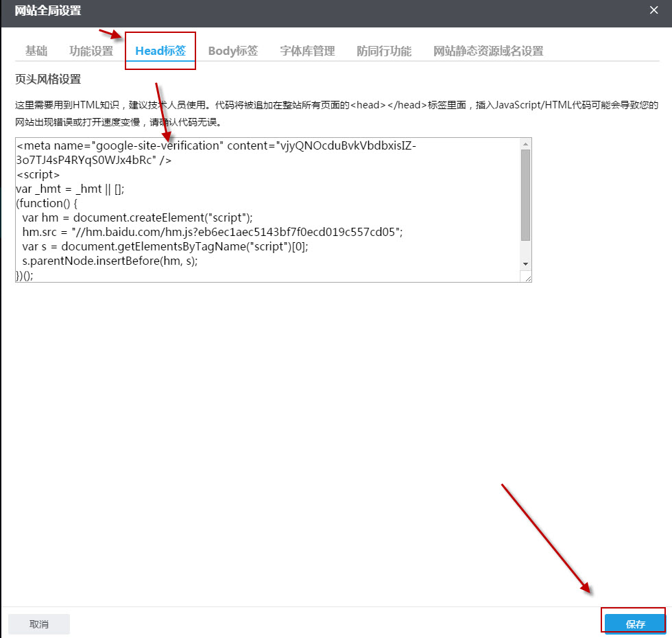Click the hm.src baidu URL line
Viewport: 672px width, 638px height.
pyautogui.click(x=206, y=232)
